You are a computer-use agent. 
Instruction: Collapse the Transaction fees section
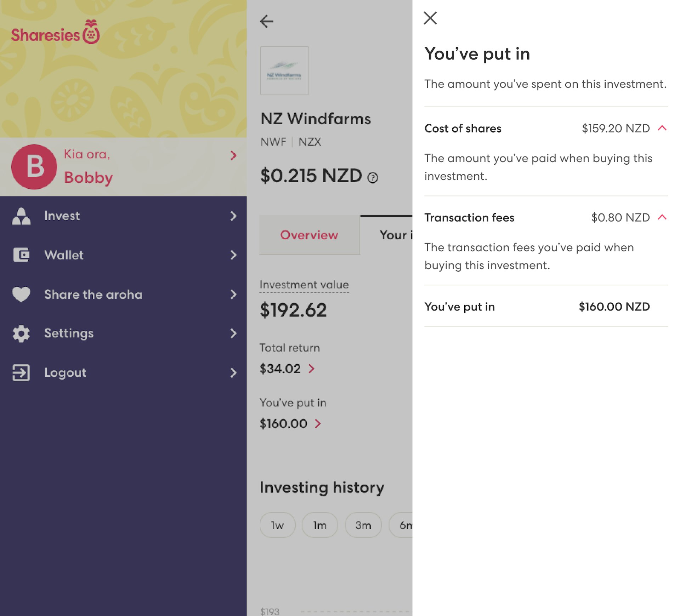(x=662, y=217)
